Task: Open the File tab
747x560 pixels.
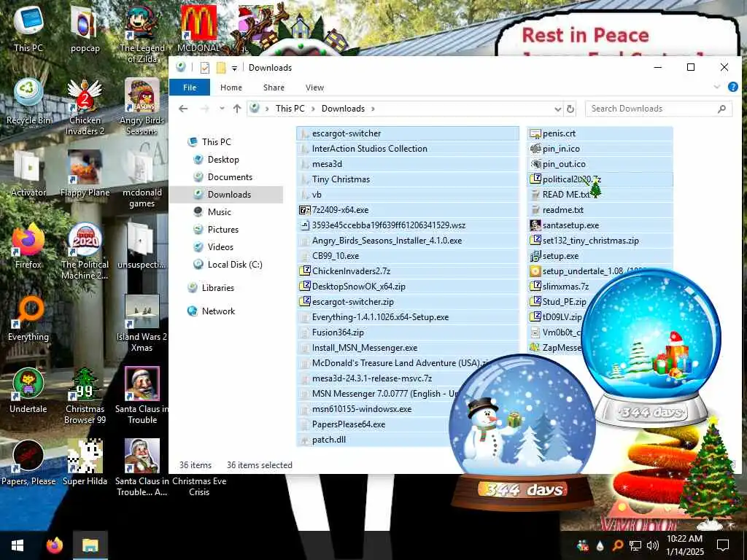Action: [190, 87]
